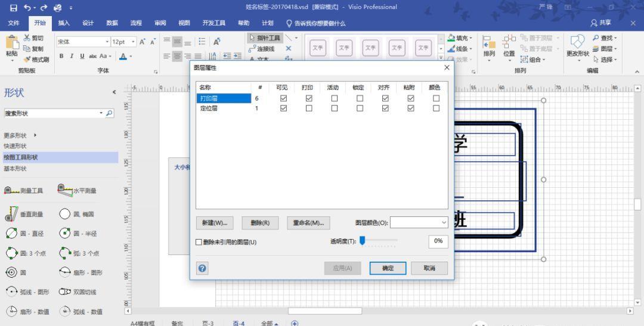Click the search magnifier in shapes panel
644x326 pixels.
109,113
